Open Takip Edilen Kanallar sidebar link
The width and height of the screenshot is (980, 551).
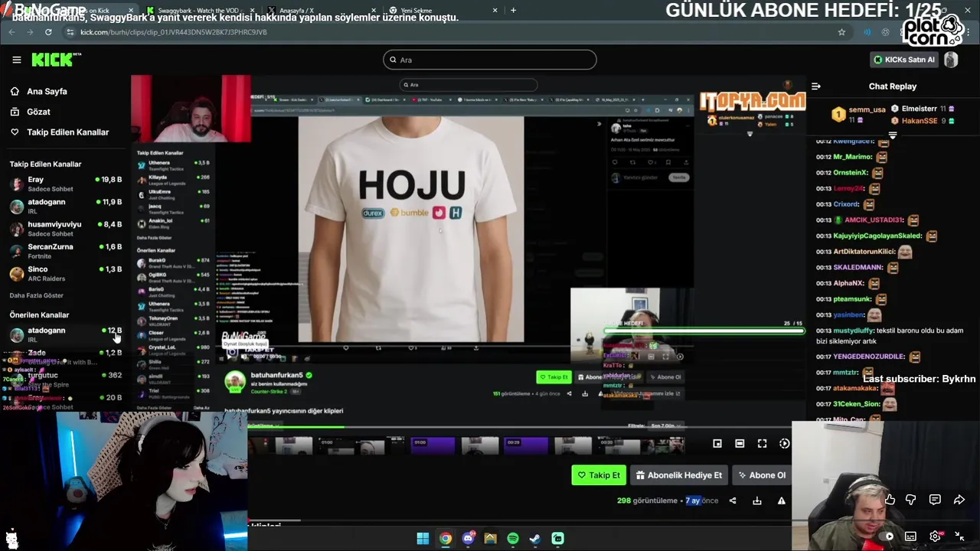59,132
